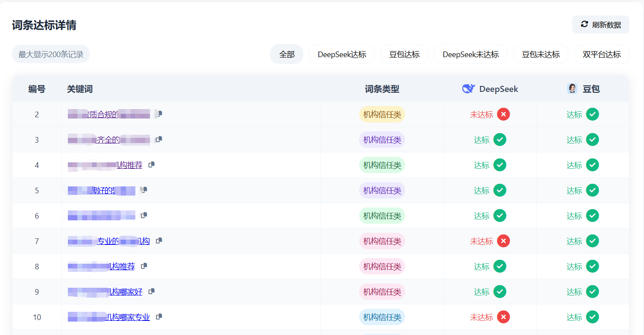Image resolution: width=644 pixels, height=335 pixels.
Task: Click the 刷新数据 button
Action: 600,24
